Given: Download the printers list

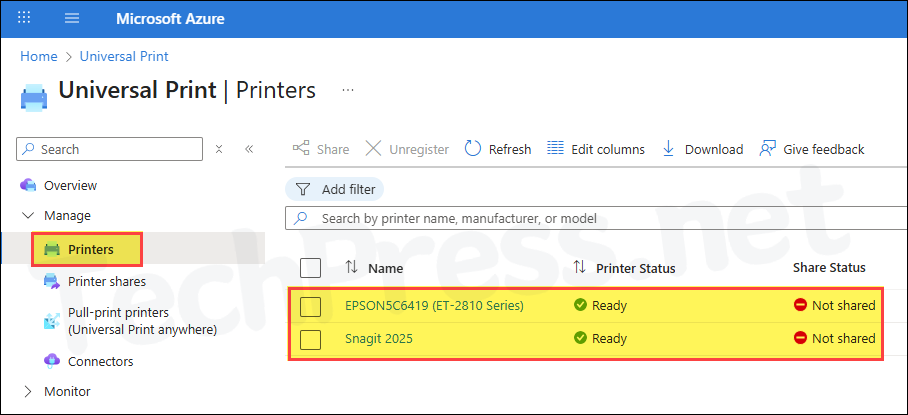Looking at the screenshot, I should coord(702,149).
